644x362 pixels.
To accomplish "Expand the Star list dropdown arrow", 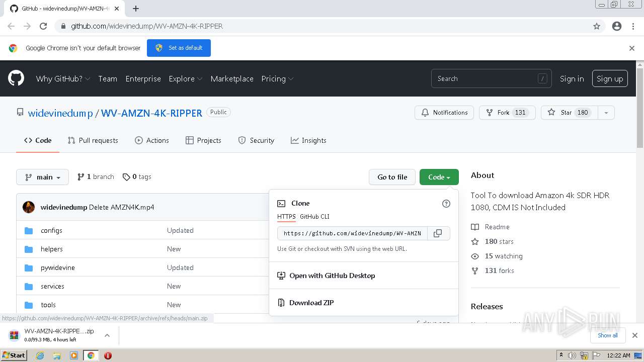I will pyautogui.click(x=606, y=113).
